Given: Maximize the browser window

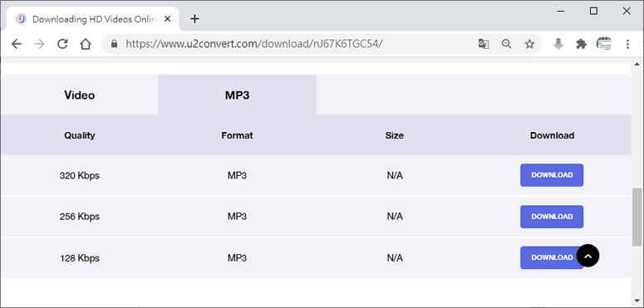Looking at the screenshot, I should coord(593,11).
